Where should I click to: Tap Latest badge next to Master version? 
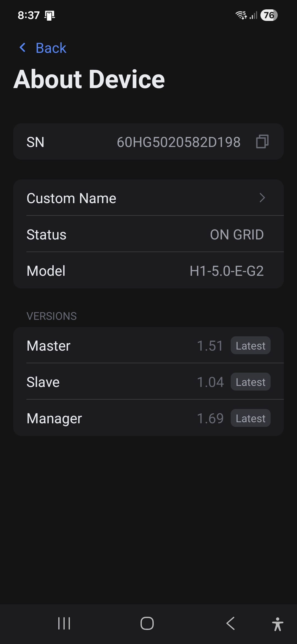251,346
